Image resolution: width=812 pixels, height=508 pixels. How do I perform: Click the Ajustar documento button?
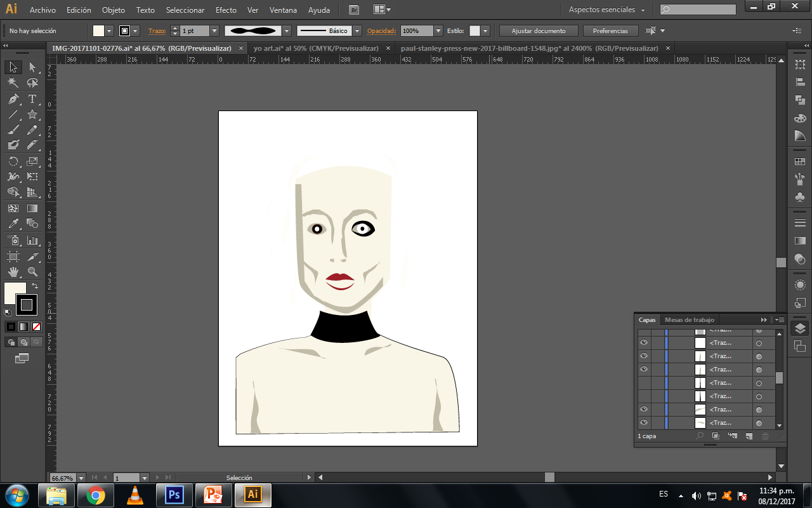click(539, 30)
